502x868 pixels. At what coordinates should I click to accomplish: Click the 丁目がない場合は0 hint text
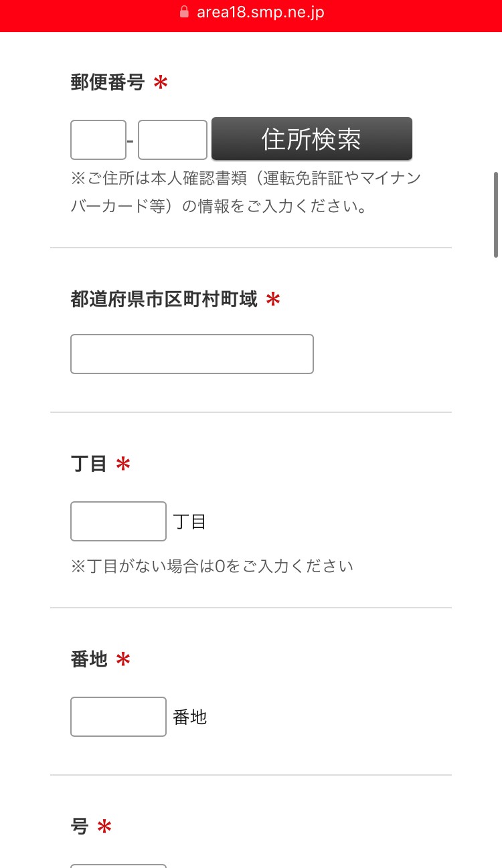pos(212,566)
